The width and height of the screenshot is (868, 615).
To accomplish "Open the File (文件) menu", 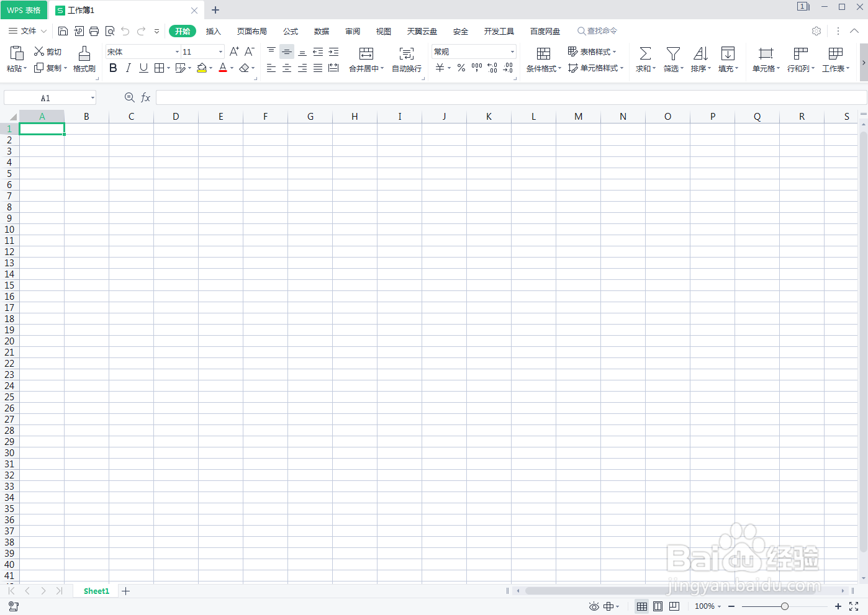I will (x=27, y=31).
